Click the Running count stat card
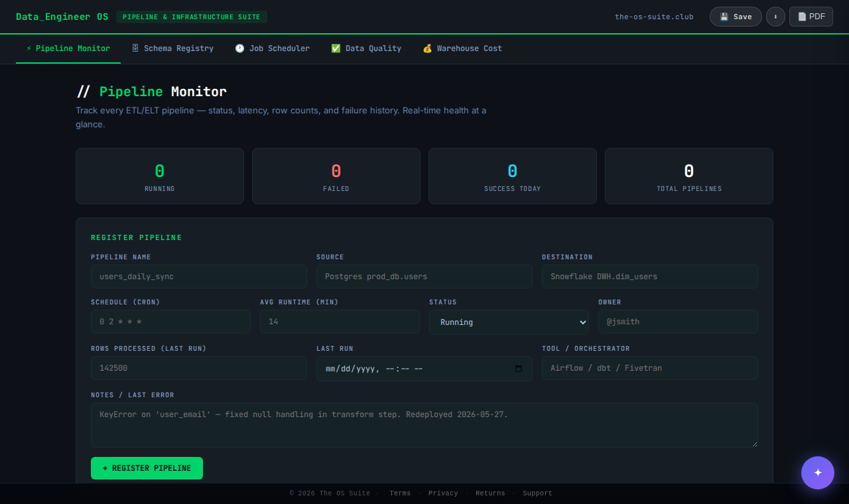The height and width of the screenshot is (504, 849). 160,176
